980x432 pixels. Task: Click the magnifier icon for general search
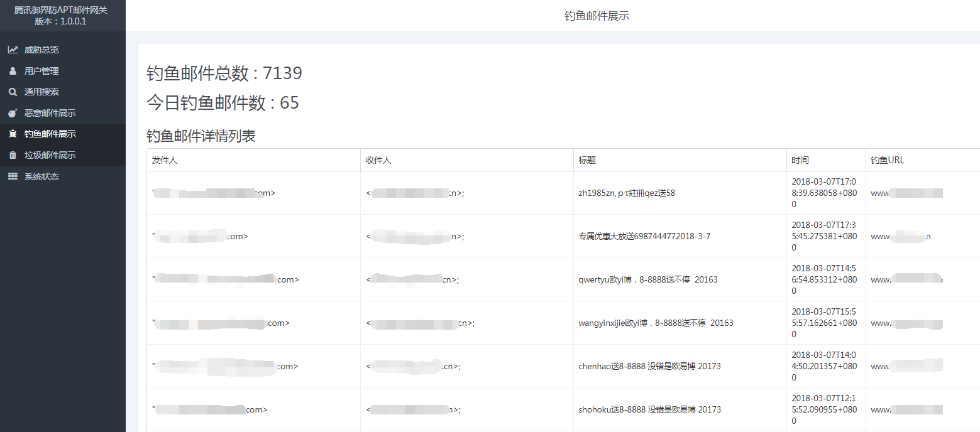pyautogui.click(x=13, y=92)
